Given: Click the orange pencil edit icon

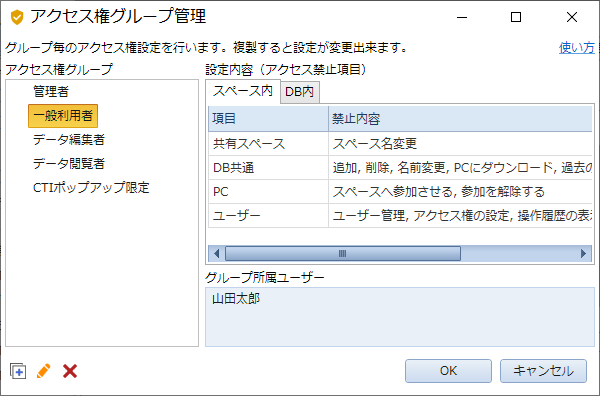Looking at the screenshot, I should tap(44, 371).
